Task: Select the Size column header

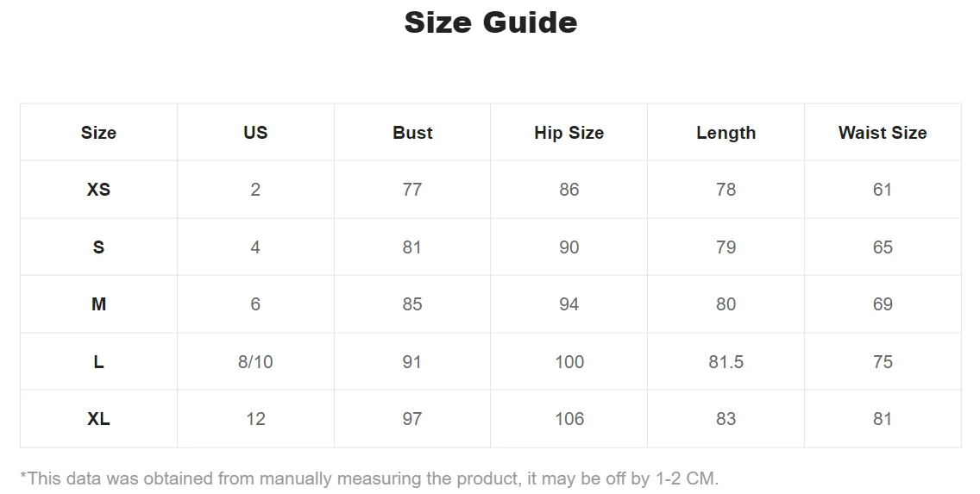Action: point(98,133)
